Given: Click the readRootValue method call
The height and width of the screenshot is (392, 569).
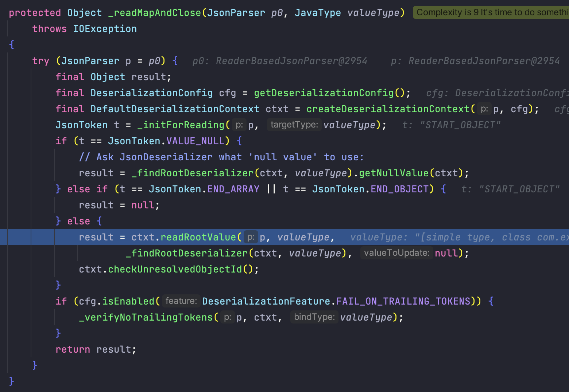Looking at the screenshot, I should [198, 237].
